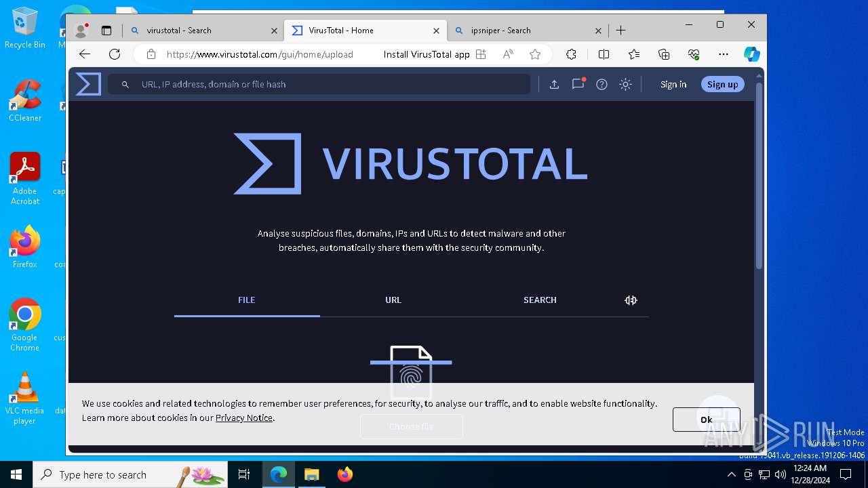Open Recycle Bin desktop icon
The height and width of the screenshot is (488, 868).
click(25, 28)
